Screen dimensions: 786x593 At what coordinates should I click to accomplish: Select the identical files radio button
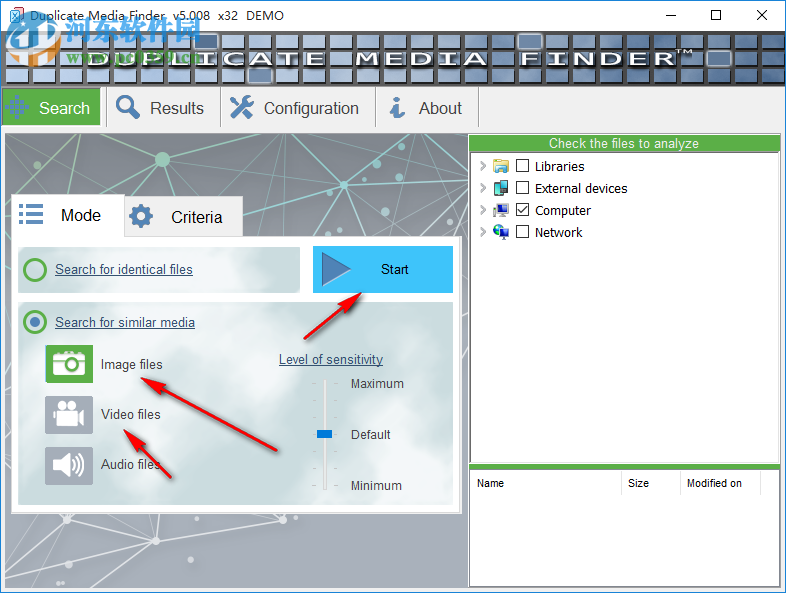(35, 270)
